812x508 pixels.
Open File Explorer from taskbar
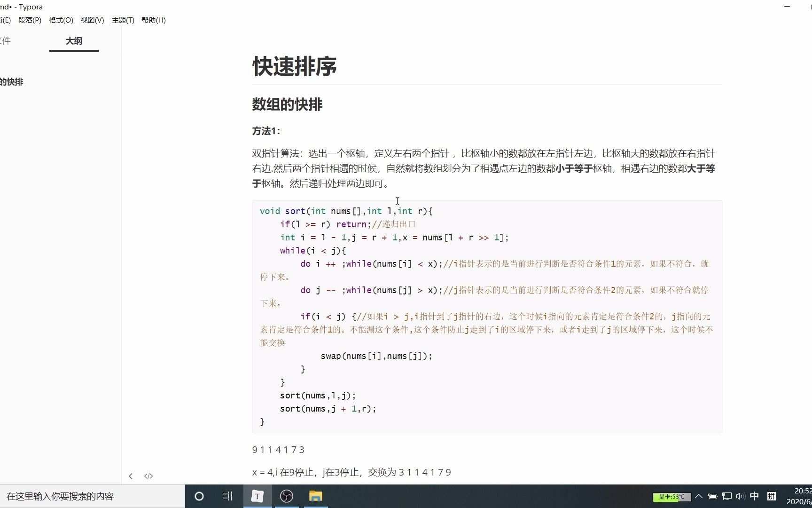point(316,496)
